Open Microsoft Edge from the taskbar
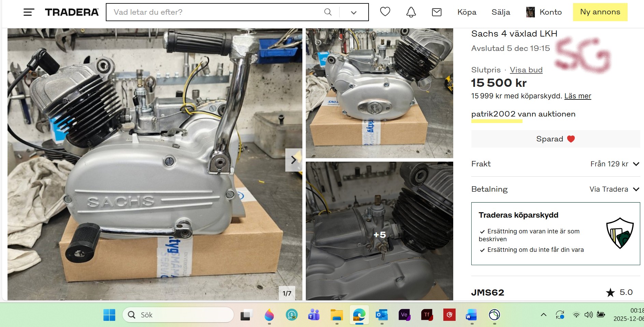 (359, 315)
